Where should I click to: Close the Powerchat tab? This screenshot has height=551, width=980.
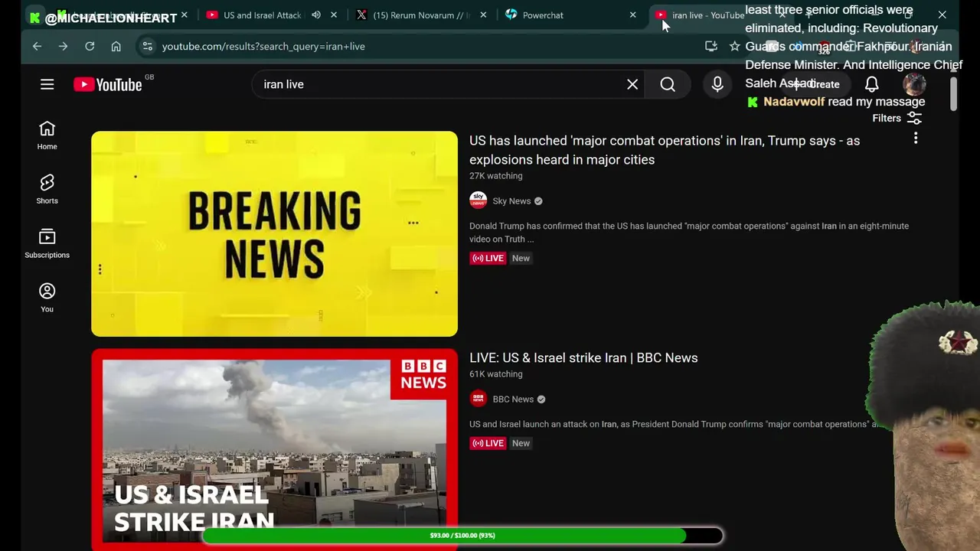pos(632,15)
